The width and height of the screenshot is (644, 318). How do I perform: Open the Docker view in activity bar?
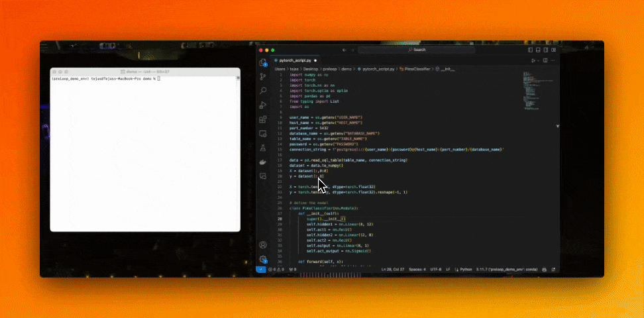(x=263, y=162)
